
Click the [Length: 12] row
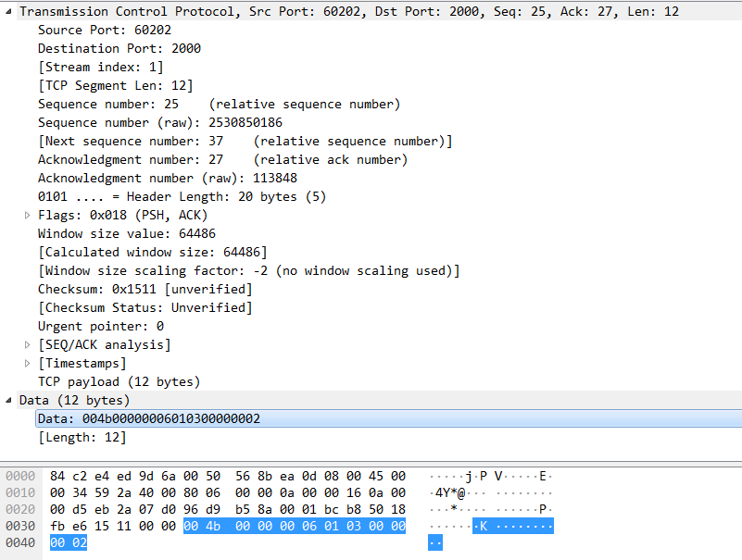click(x=82, y=438)
